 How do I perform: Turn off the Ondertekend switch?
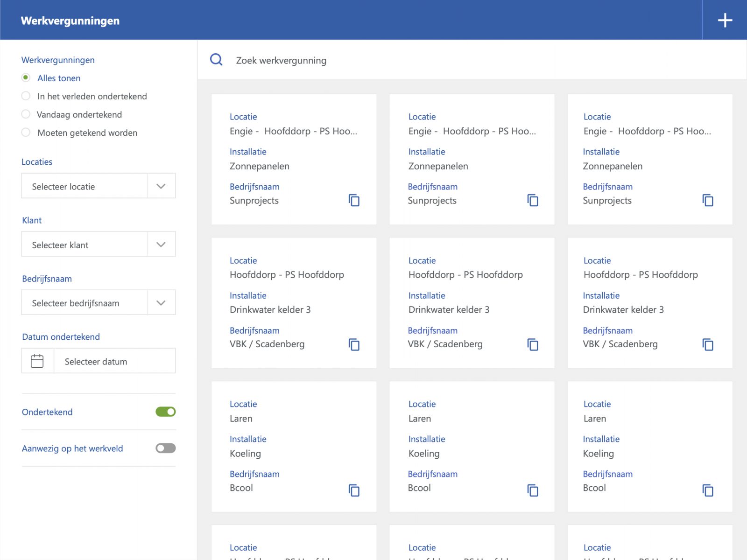pos(165,412)
